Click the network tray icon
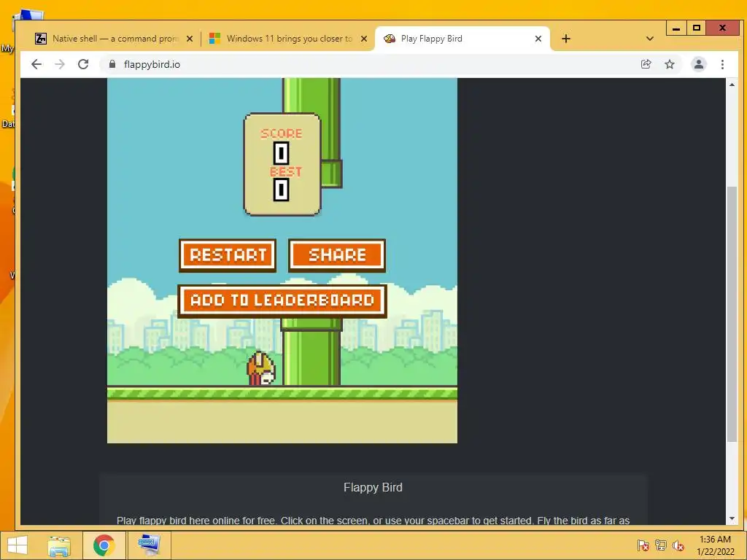747x560 pixels. pyautogui.click(x=661, y=545)
